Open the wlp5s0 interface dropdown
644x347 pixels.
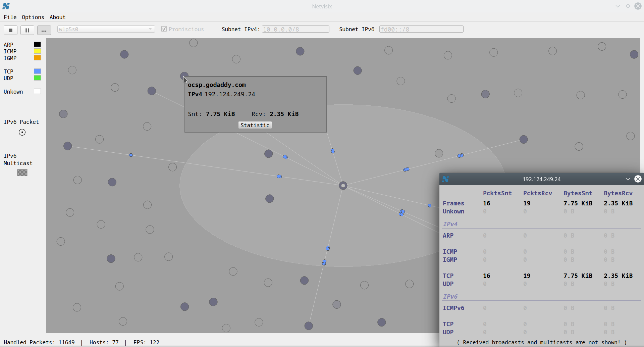[106, 29]
